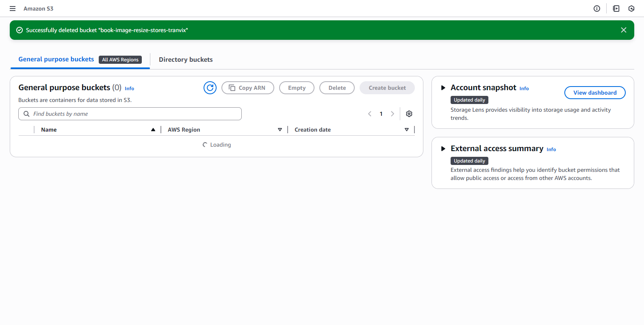Click the Create bucket button
Image resolution: width=644 pixels, height=325 pixels.
[387, 88]
